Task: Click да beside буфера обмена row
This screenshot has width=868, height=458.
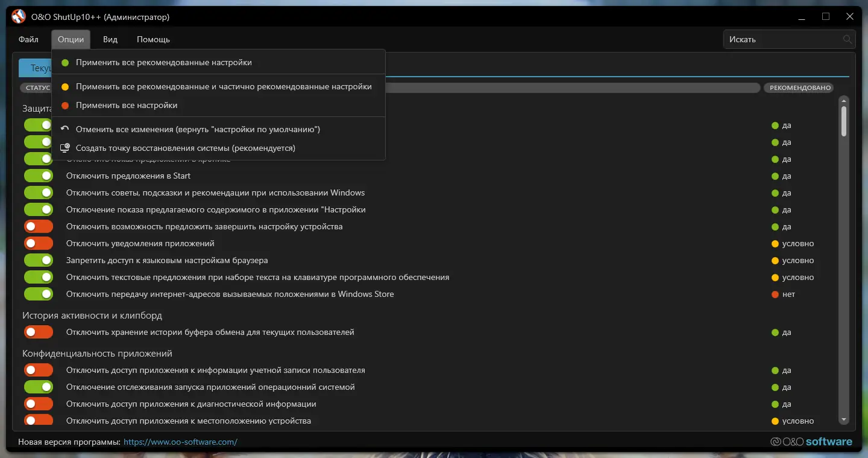Action: point(781,332)
